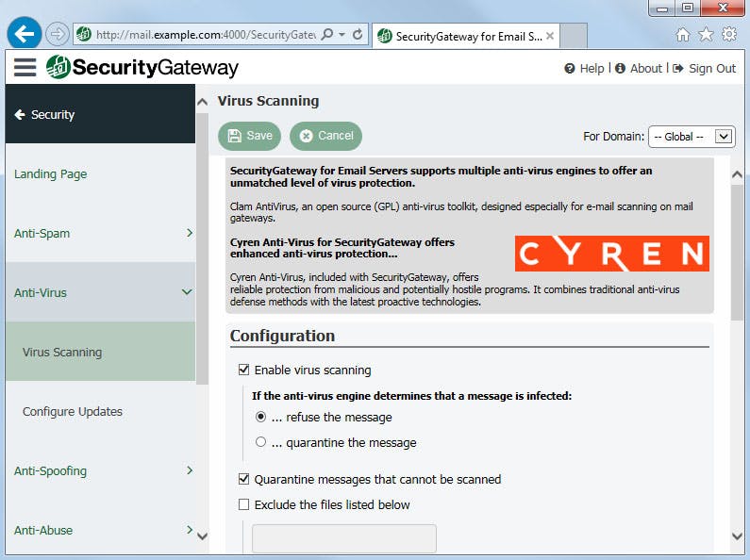This screenshot has width=750, height=560.
Task: Open the browser Tools gear icon
Action: (x=729, y=34)
